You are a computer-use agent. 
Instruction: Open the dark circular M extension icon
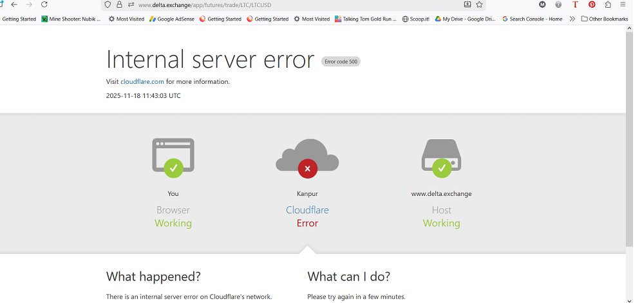pos(542,5)
